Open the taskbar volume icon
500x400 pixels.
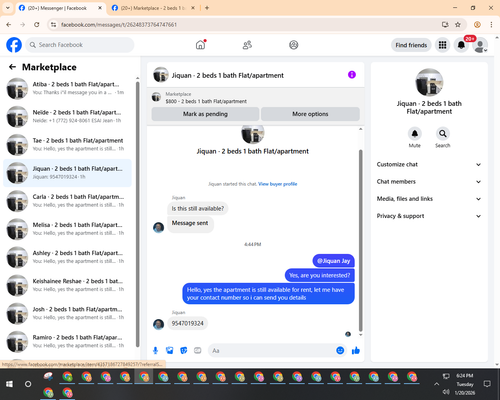(x=446, y=392)
